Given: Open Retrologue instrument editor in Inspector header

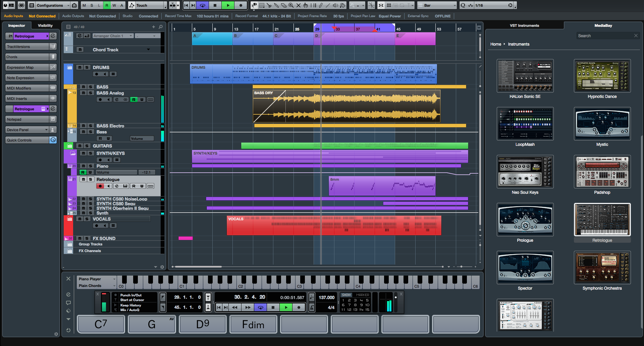Looking at the screenshot, I should tap(53, 36).
